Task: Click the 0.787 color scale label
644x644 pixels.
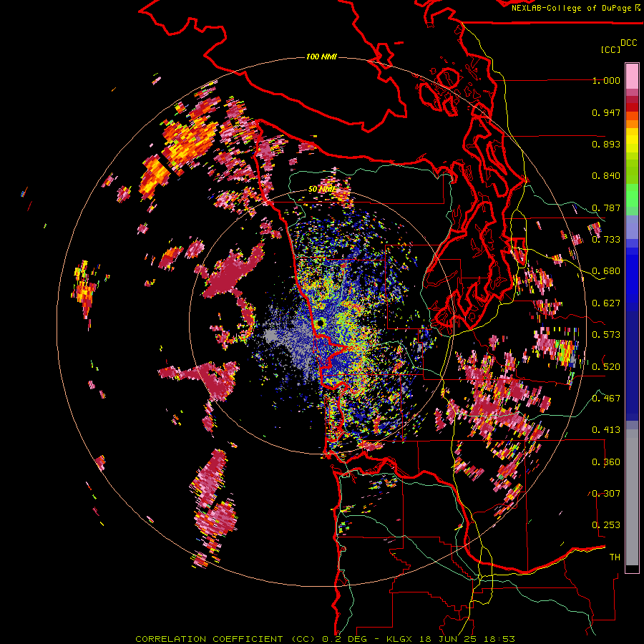Action: tap(606, 208)
